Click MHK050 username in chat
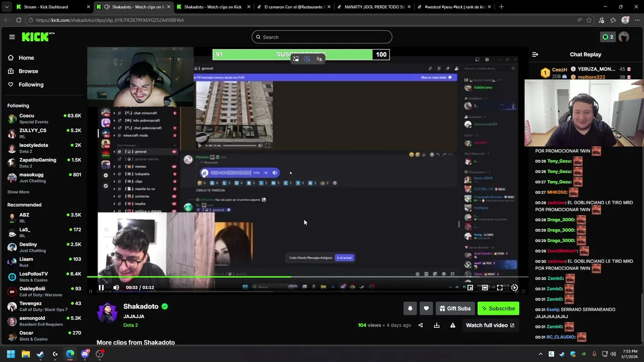The width and height of the screenshot is (644, 362). (x=557, y=192)
